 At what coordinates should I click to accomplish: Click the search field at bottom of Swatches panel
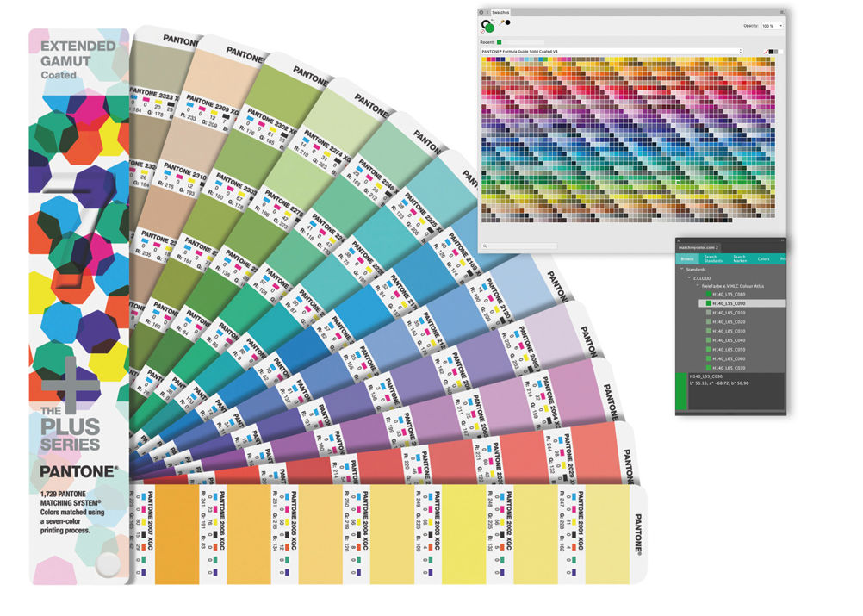click(x=519, y=246)
